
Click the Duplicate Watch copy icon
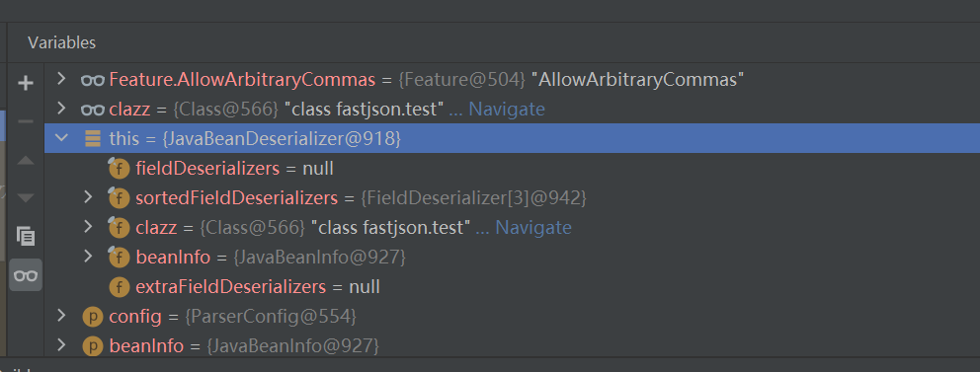(26, 237)
